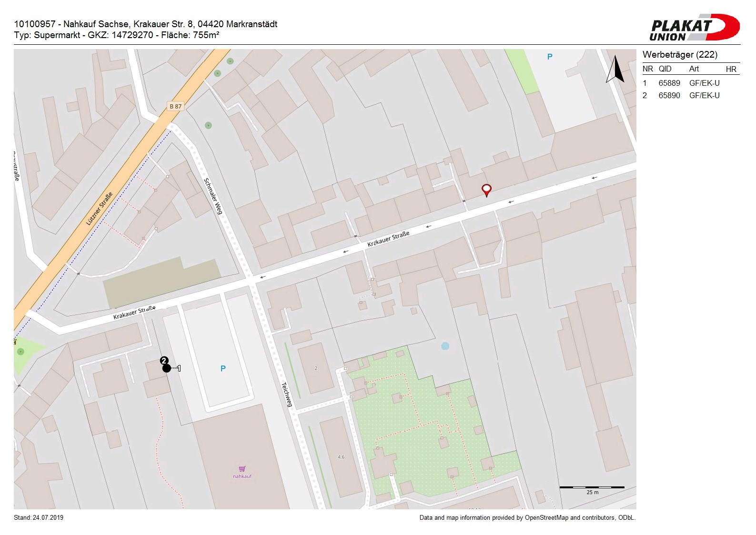
Task: Click the B 87 road shield
Action: coord(175,106)
